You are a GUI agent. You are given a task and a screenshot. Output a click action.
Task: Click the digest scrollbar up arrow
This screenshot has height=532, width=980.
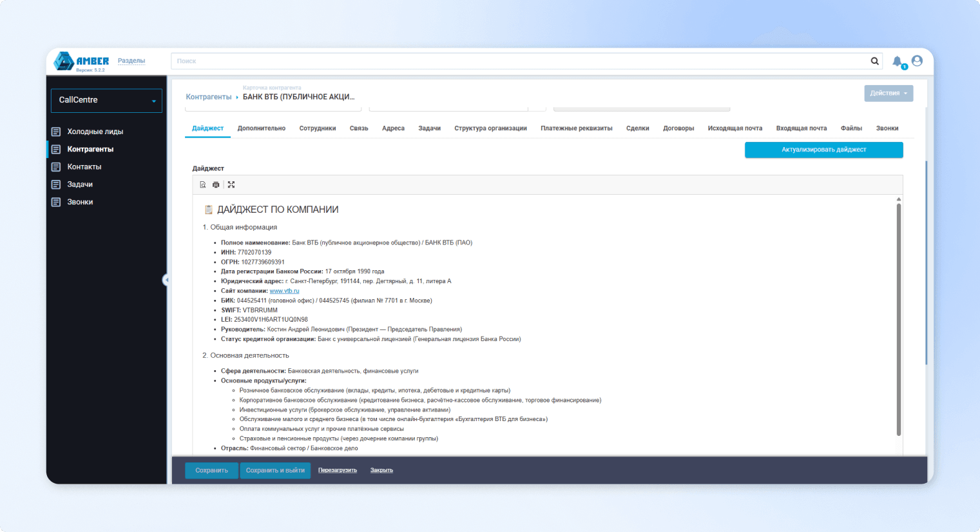(x=899, y=199)
